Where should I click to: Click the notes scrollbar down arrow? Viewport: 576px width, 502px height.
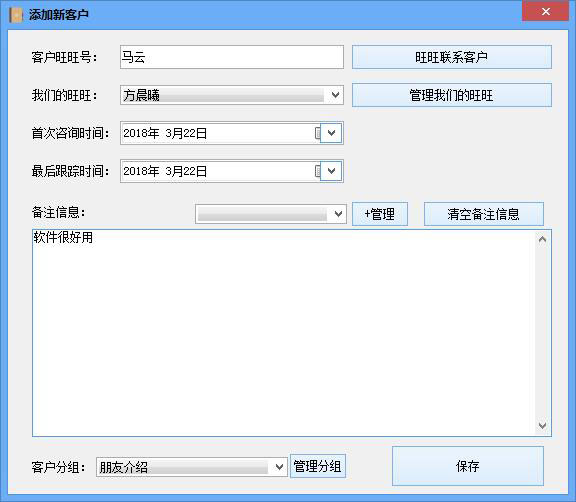[543, 426]
